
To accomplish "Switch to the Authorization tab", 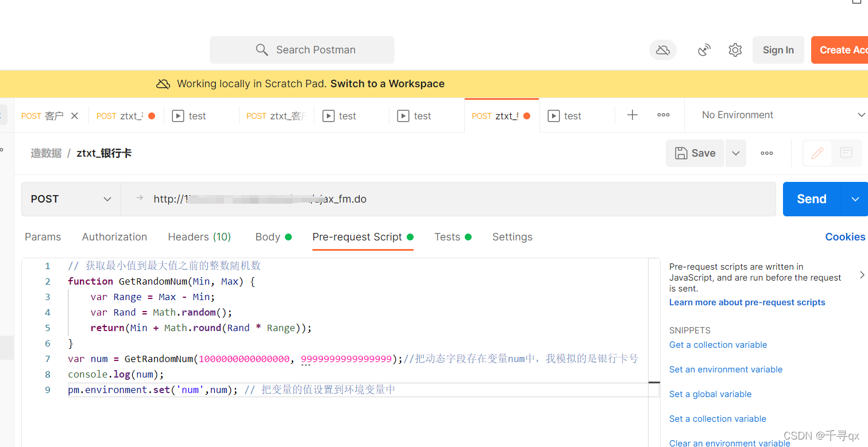I will [114, 237].
